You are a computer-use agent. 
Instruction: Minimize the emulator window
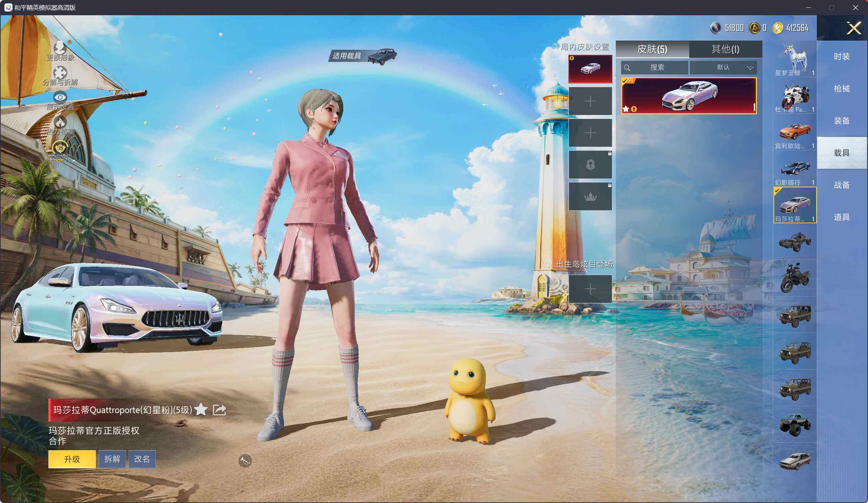click(808, 7)
